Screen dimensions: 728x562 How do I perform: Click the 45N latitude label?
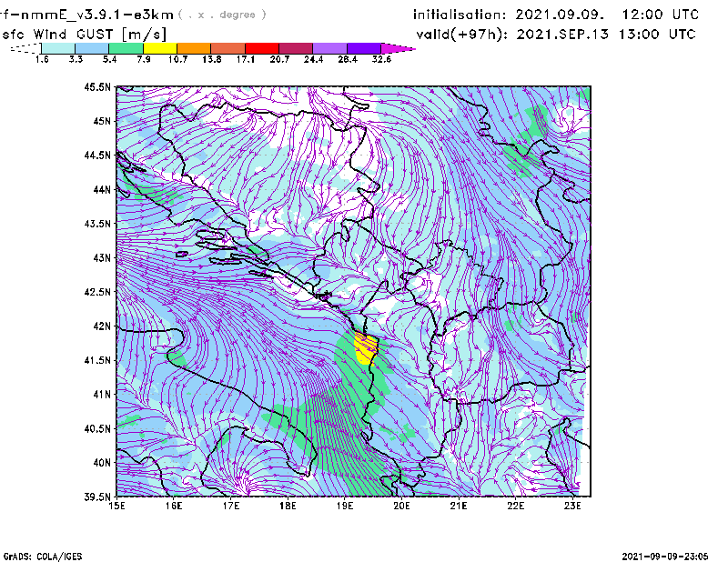click(102, 121)
